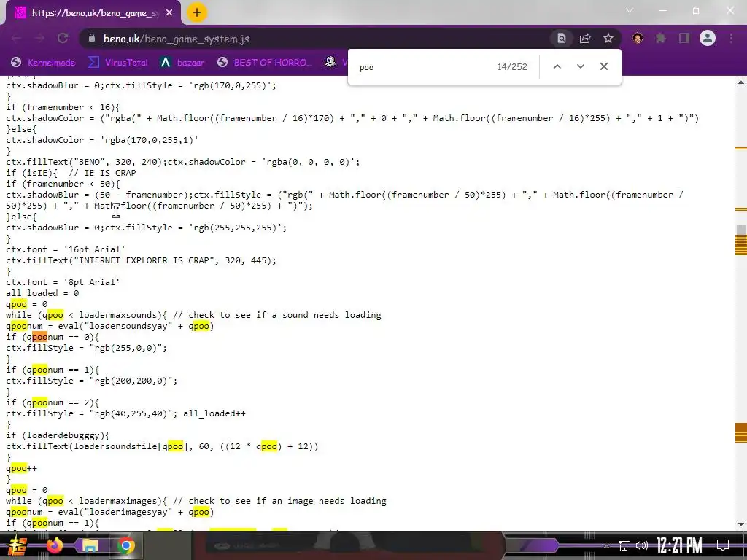Open Chrome's three-dot menu
The height and width of the screenshot is (560, 747).
[731, 38]
